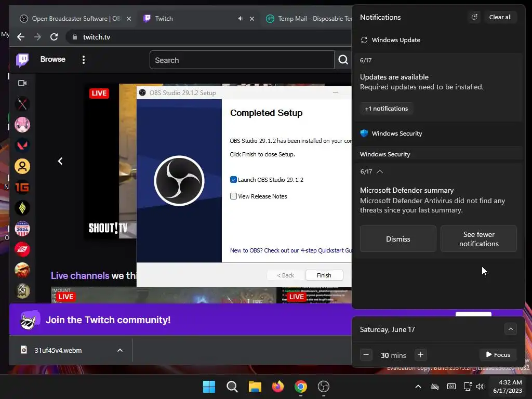
Task: Expand +1 notifications under Windows Update
Action: point(386,109)
